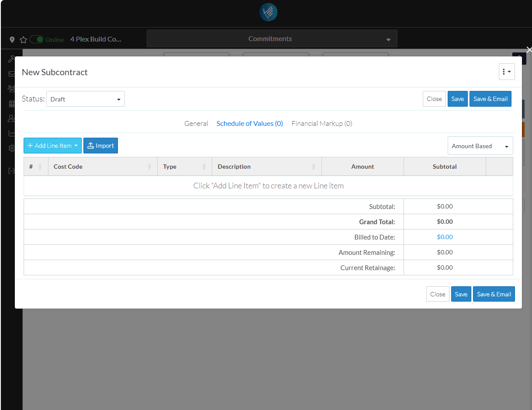This screenshot has height=410, width=532.
Task: Click Close button beside the Status row
Action: (434, 99)
